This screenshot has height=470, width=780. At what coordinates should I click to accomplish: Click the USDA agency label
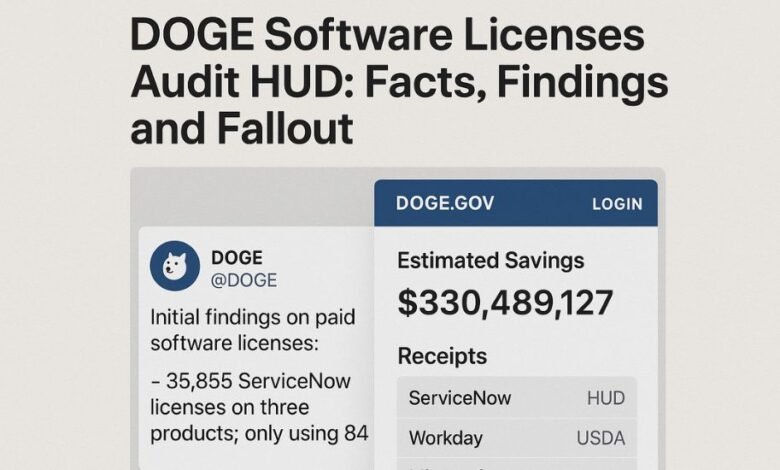pyautogui.click(x=600, y=438)
